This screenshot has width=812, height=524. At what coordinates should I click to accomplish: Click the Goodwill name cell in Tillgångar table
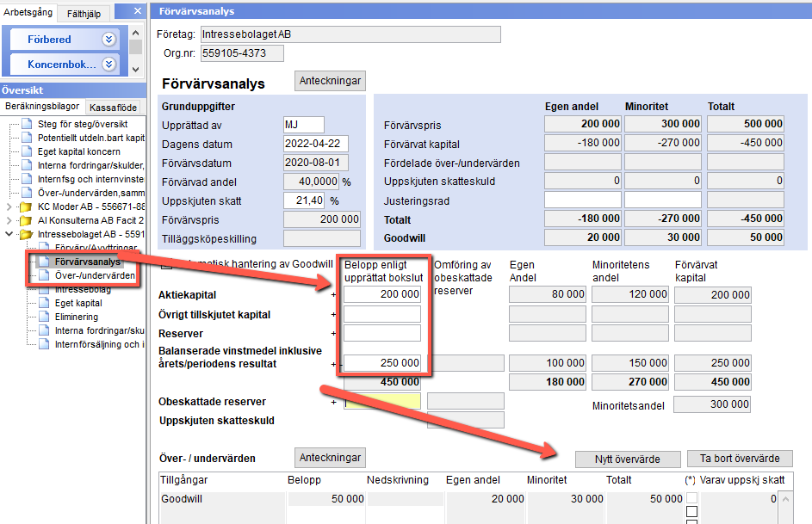[223, 499]
